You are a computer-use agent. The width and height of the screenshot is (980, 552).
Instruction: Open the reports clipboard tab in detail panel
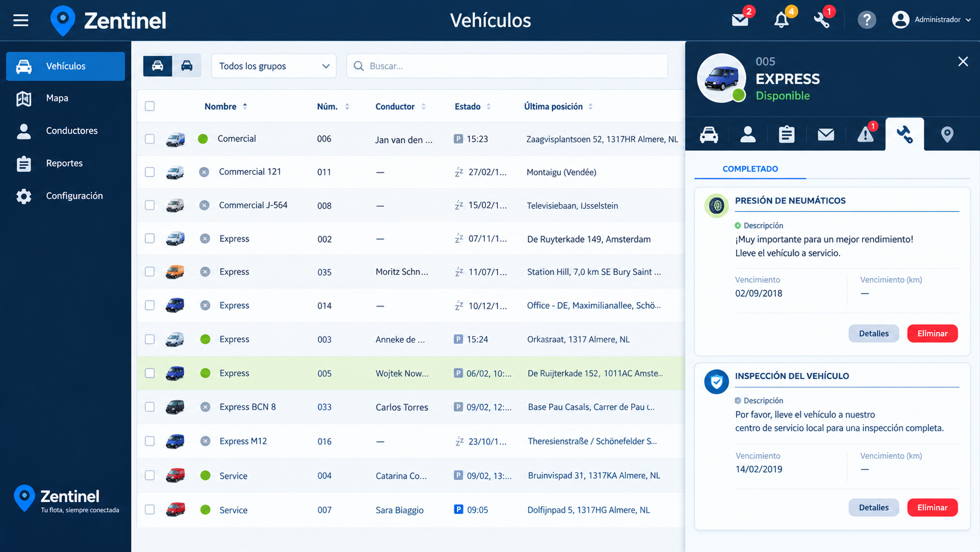pos(787,134)
